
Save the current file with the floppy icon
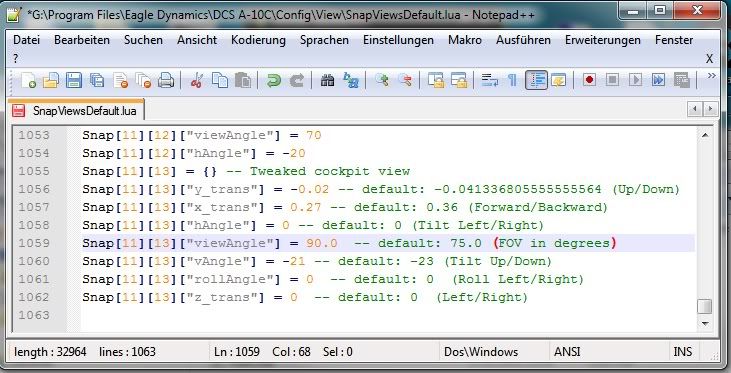74,80
